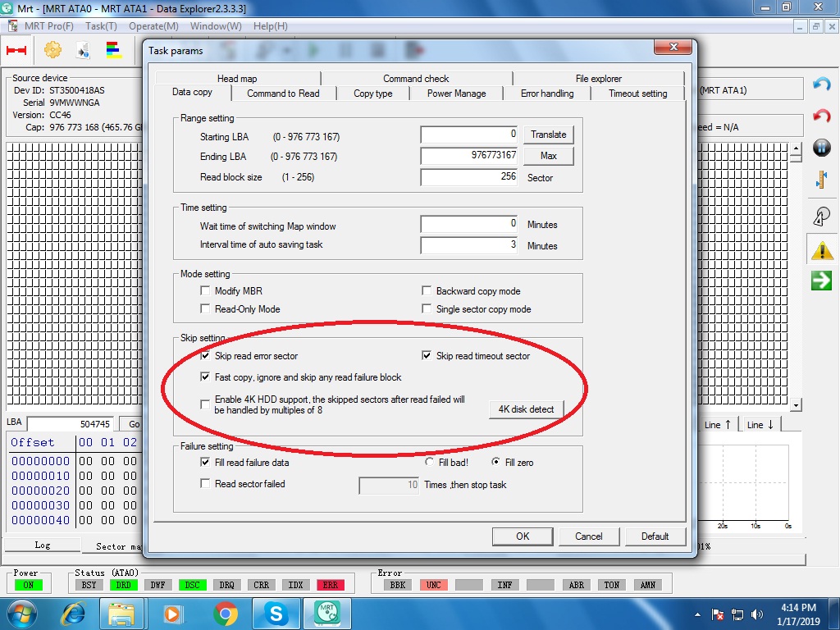Select the Fill bad! radio button

(430, 462)
